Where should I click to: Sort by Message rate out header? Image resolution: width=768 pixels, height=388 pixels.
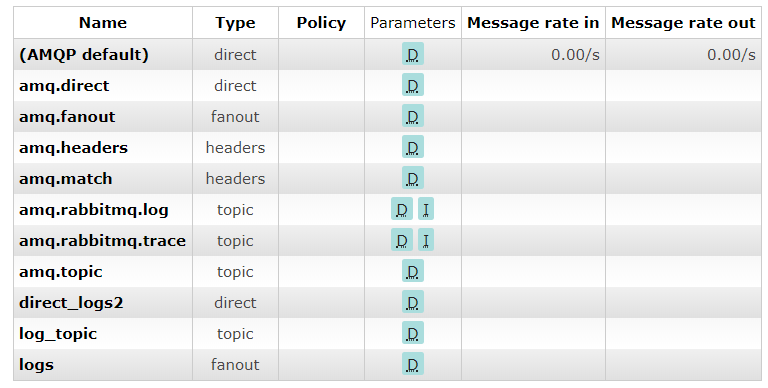click(x=683, y=23)
